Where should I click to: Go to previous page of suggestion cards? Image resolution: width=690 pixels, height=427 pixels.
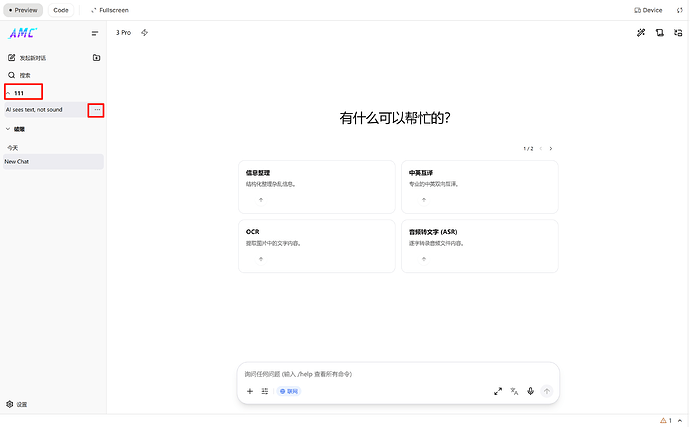tap(541, 149)
